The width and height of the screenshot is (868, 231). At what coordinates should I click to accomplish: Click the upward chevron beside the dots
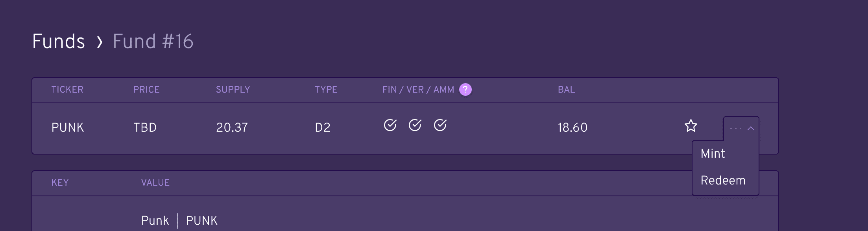tap(751, 129)
